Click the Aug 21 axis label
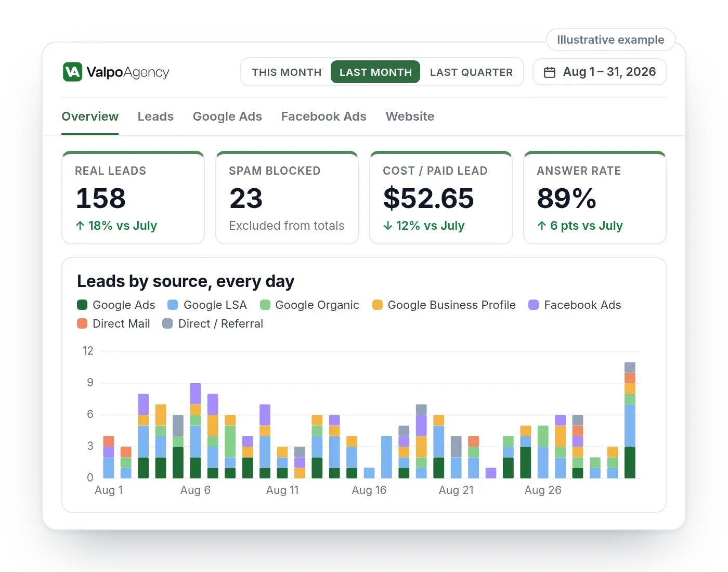Image resolution: width=728 pixels, height=572 pixels. (x=456, y=490)
